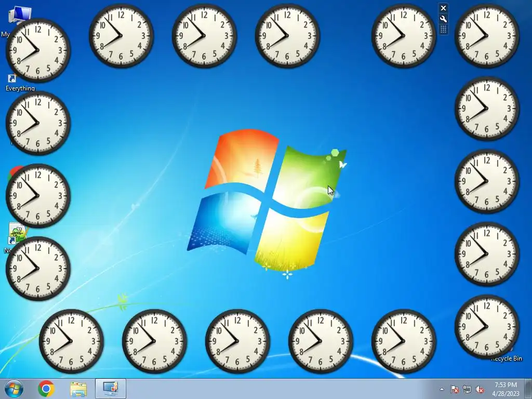Open Action Center flag icon
The width and height of the screenshot is (532, 399).
pyautogui.click(x=454, y=389)
